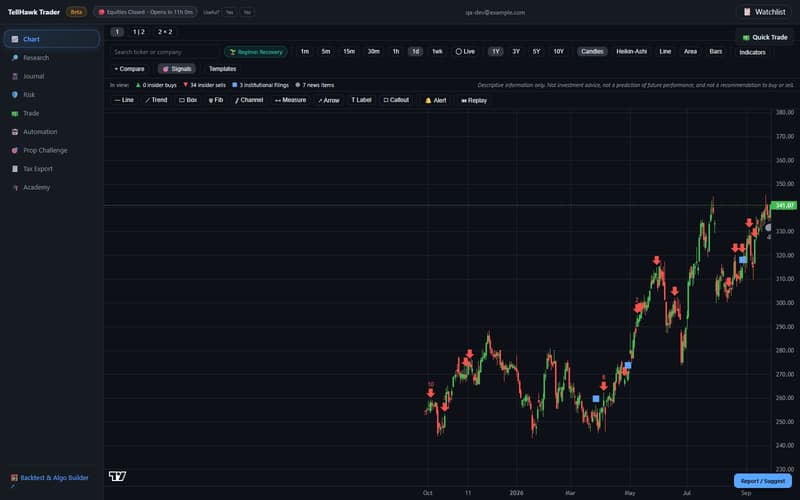800x500 pixels.
Task: Set range to 1Y
Action: pyautogui.click(x=495, y=52)
